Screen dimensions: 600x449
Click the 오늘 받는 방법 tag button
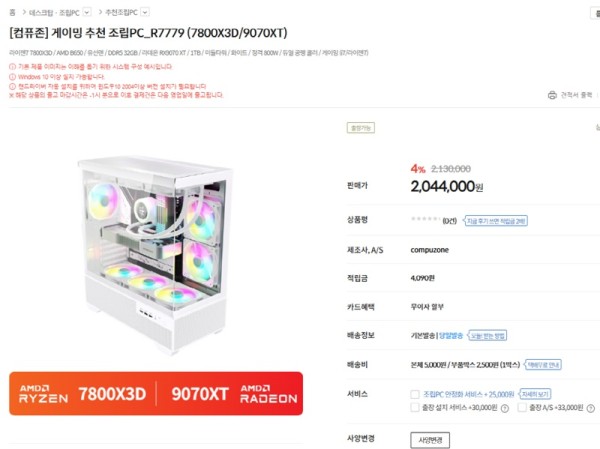pos(488,336)
